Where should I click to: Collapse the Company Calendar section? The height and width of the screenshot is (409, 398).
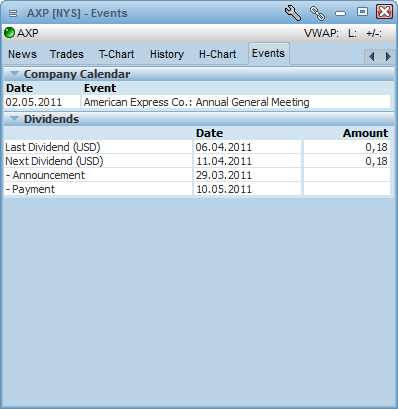(14, 74)
